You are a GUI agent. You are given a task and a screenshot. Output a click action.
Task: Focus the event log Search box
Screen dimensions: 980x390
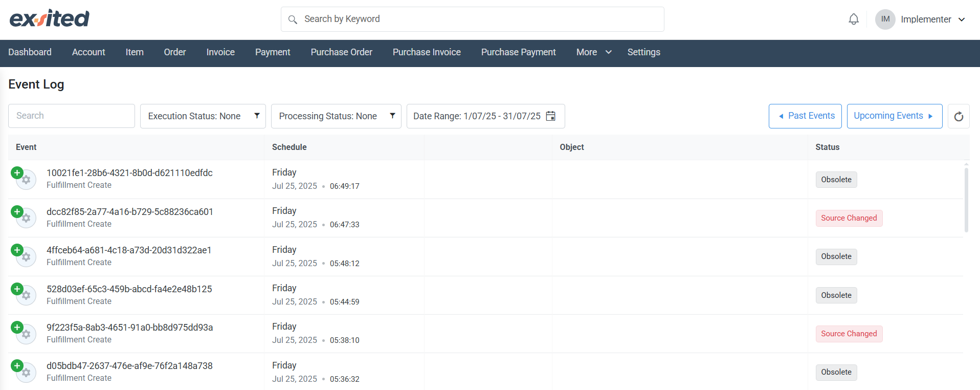coord(72,116)
